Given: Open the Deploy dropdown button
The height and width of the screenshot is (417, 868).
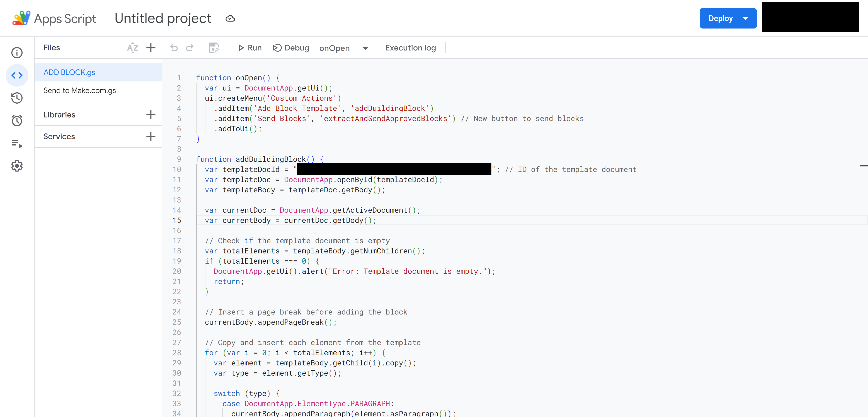Looking at the screenshot, I should [728, 18].
